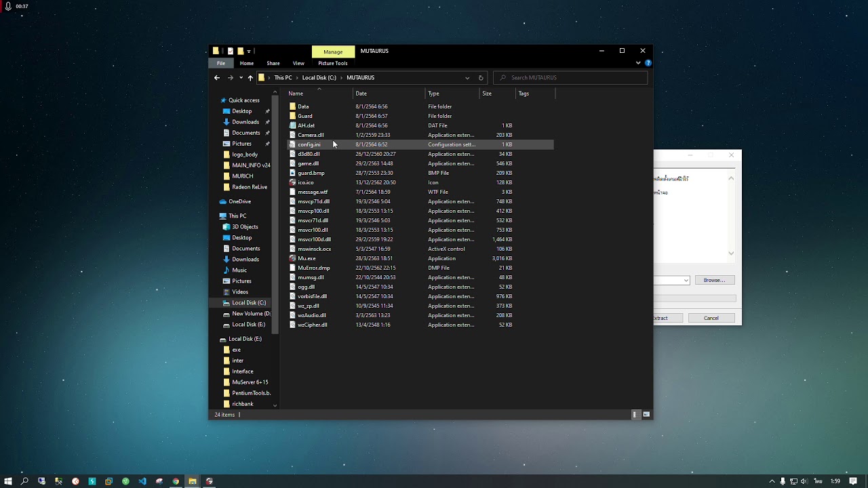Switch to the Home ribbon tab
Image resolution: width=868 pixels, height=488 pixels.
point(247,63)
